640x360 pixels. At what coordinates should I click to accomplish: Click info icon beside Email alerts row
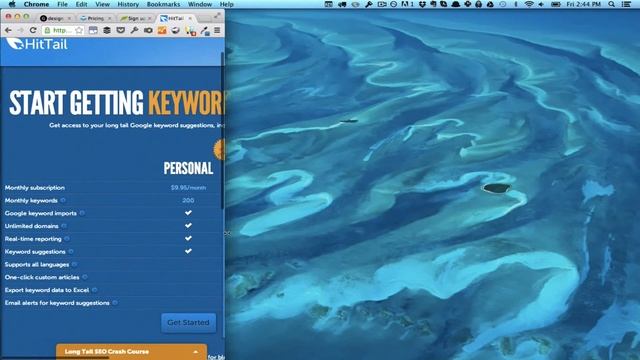(x=115, y=303)
